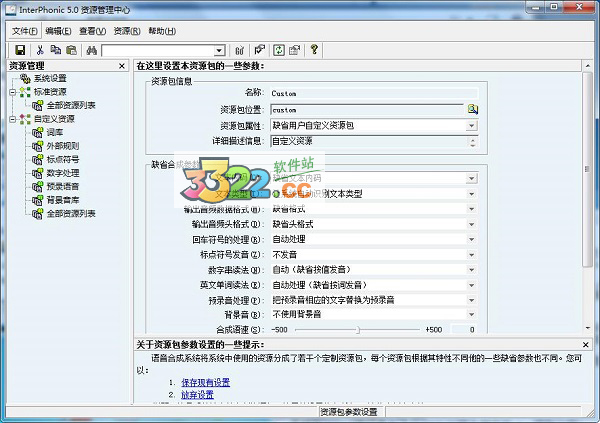Screen dimensions: 600x423
Task: Click the Copy icon in the toolbar
Action: 56,50
